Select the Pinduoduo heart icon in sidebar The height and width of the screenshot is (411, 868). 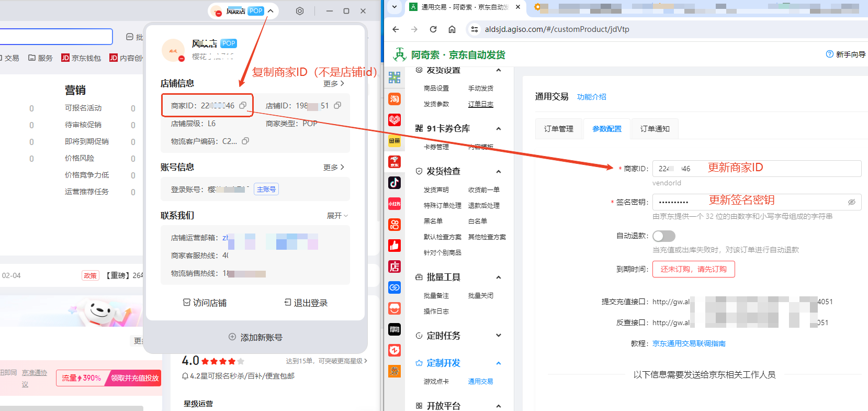click(x=394, y=120)
